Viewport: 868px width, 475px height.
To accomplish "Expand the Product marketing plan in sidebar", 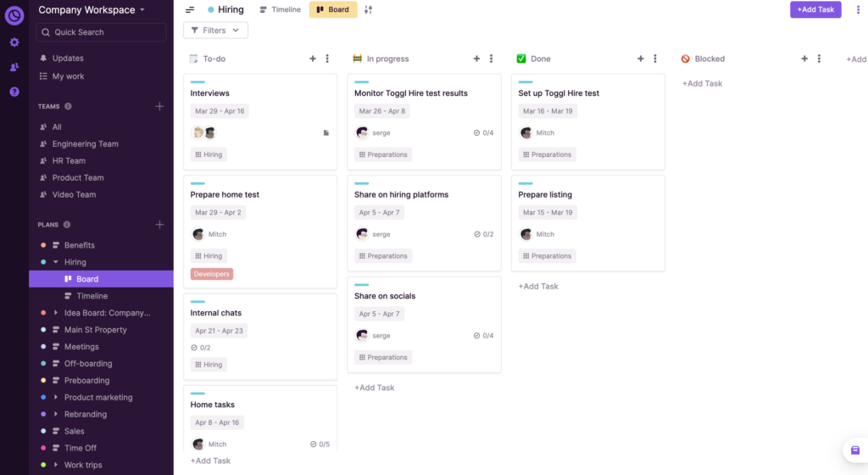I will point(56,398).
